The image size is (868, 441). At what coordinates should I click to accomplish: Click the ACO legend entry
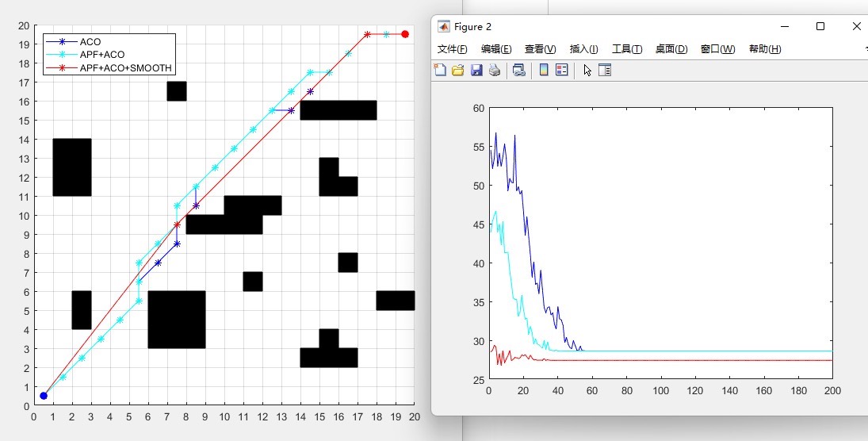tap(90, 41)
